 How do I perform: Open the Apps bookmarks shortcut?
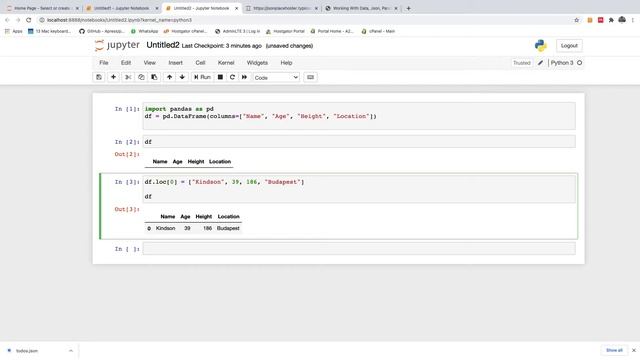(x=13, y=31)
